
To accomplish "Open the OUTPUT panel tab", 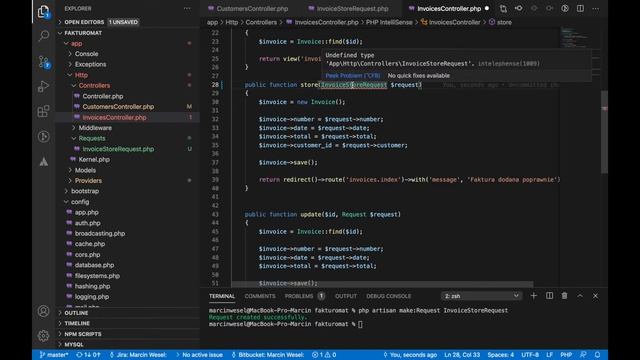I will (346, 296).
